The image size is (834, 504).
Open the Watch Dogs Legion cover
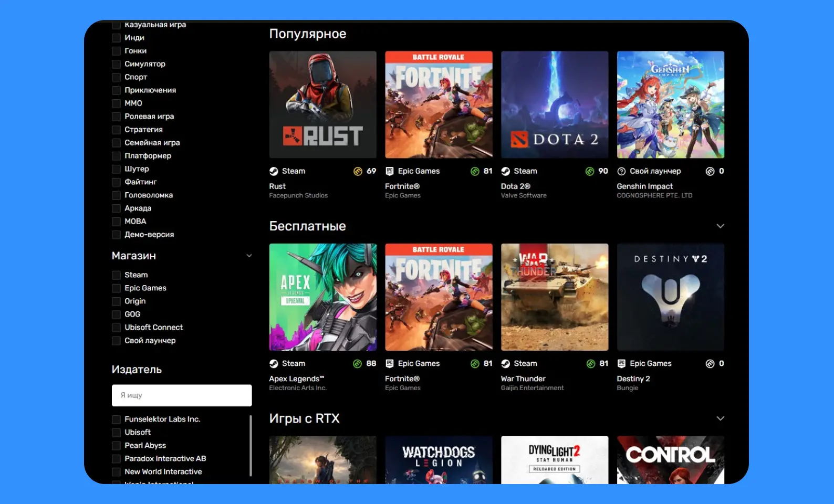[x=439, y=460]
